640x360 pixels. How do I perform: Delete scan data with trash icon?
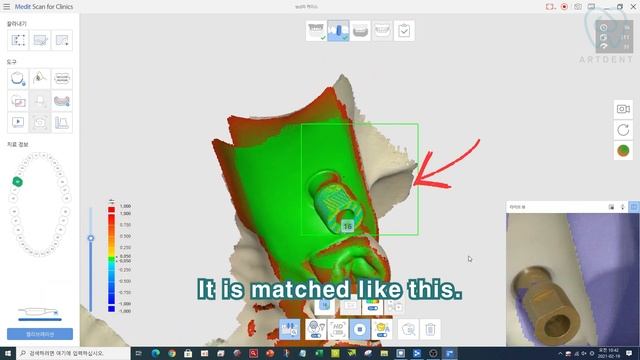click(430, 329)
